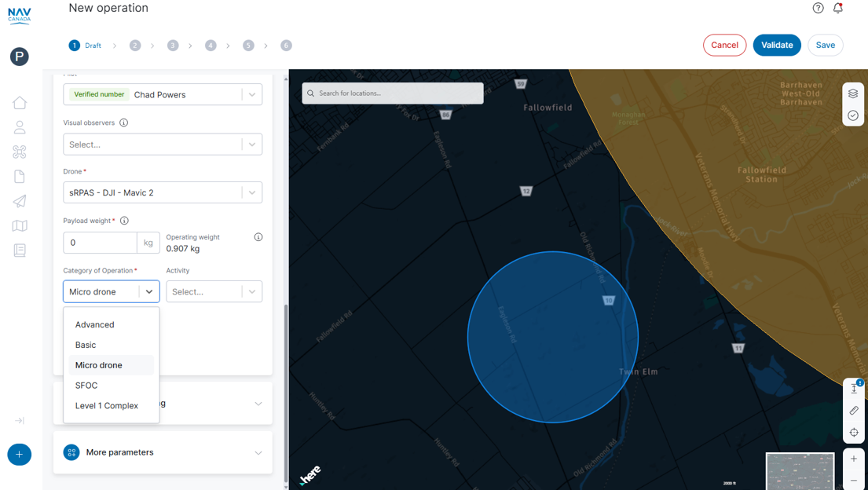The image size is (868, 490).
Task: Click the notification bell icon
Action: [x=838, y=8]
